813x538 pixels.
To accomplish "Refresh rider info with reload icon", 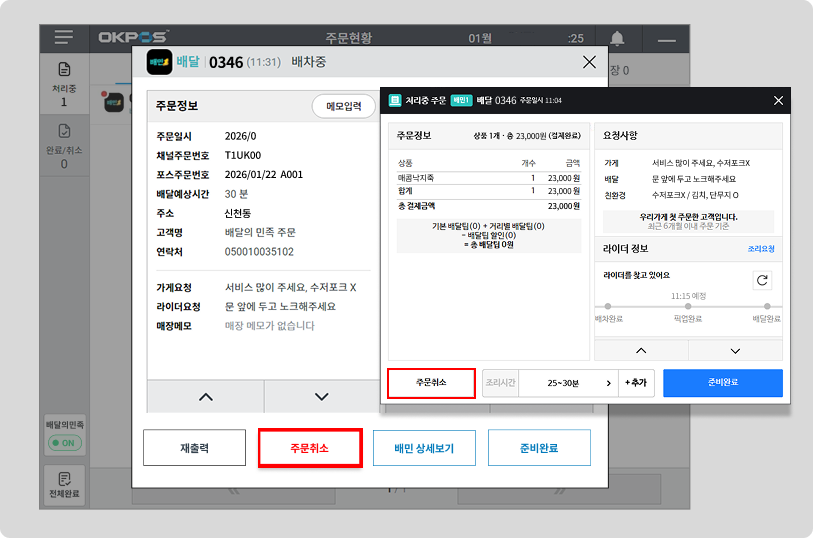I will [763, 281].
